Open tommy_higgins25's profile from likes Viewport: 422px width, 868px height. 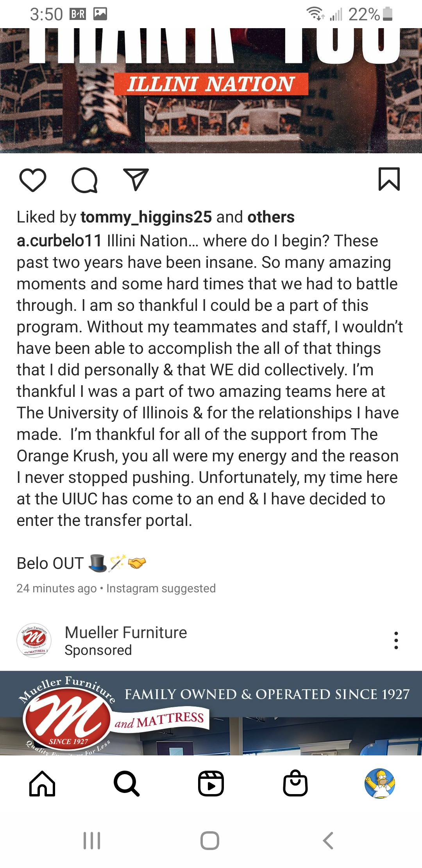tap(146, 217)
